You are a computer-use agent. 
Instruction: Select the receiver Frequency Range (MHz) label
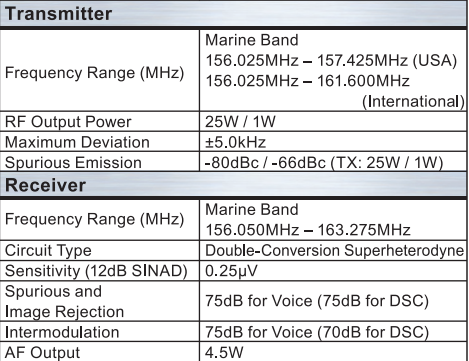pyautogui.click(x=95, y=219)
